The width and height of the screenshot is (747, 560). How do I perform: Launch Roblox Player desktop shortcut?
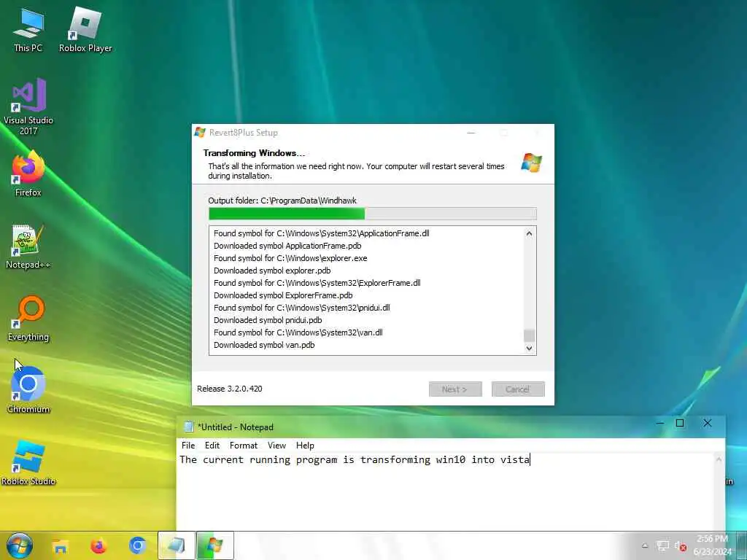pos(85,29)
